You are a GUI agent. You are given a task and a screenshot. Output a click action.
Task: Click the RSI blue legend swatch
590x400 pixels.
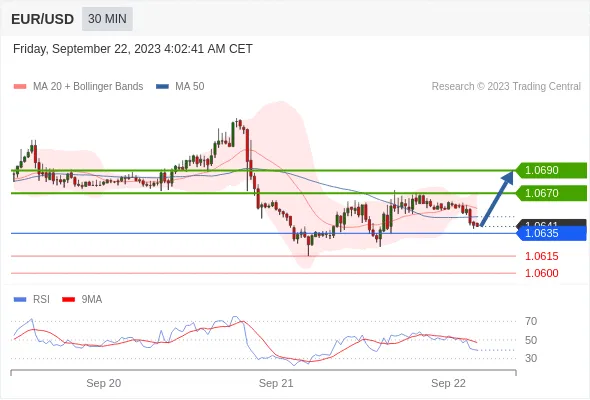(x=20, y=300)
